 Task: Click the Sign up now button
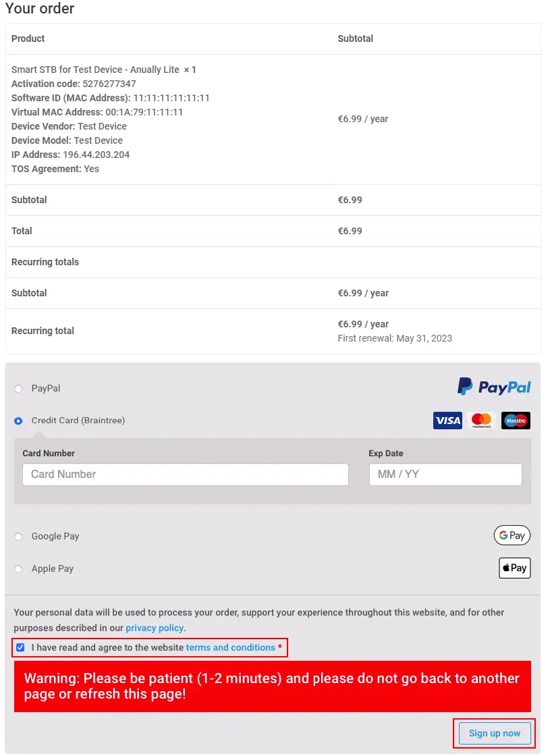tap(495, 733)
